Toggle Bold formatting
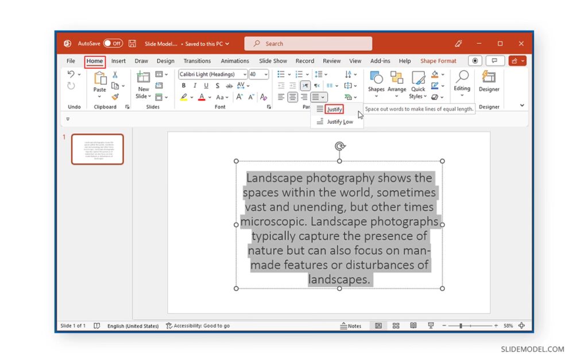 coord(184,86)
